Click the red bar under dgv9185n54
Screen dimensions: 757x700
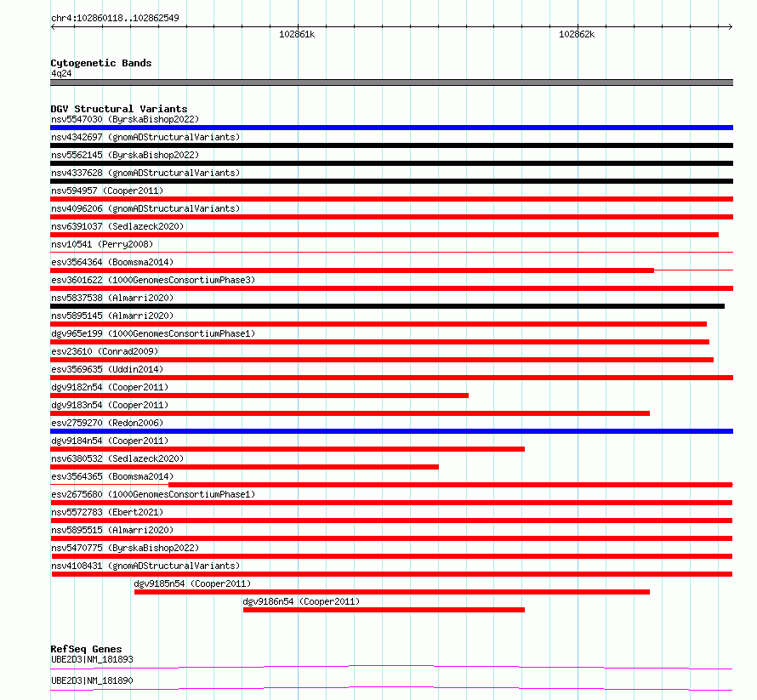392,592
